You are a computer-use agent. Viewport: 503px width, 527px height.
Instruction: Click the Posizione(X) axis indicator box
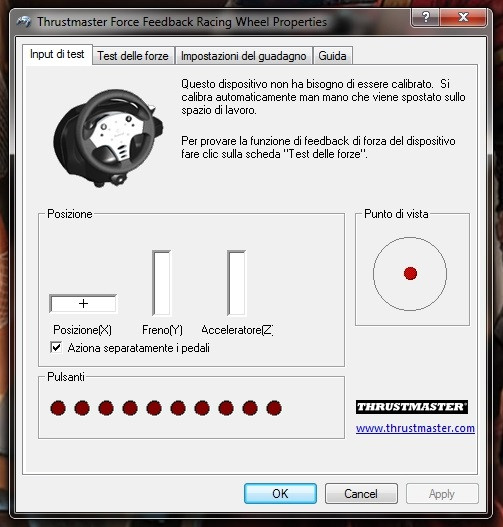83,303
